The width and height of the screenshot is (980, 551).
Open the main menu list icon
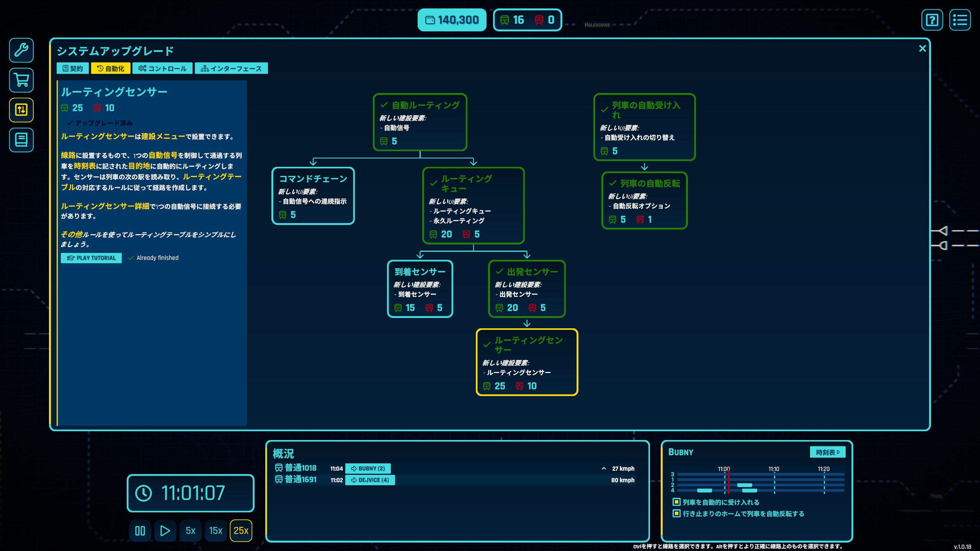[x=960, y=20]
